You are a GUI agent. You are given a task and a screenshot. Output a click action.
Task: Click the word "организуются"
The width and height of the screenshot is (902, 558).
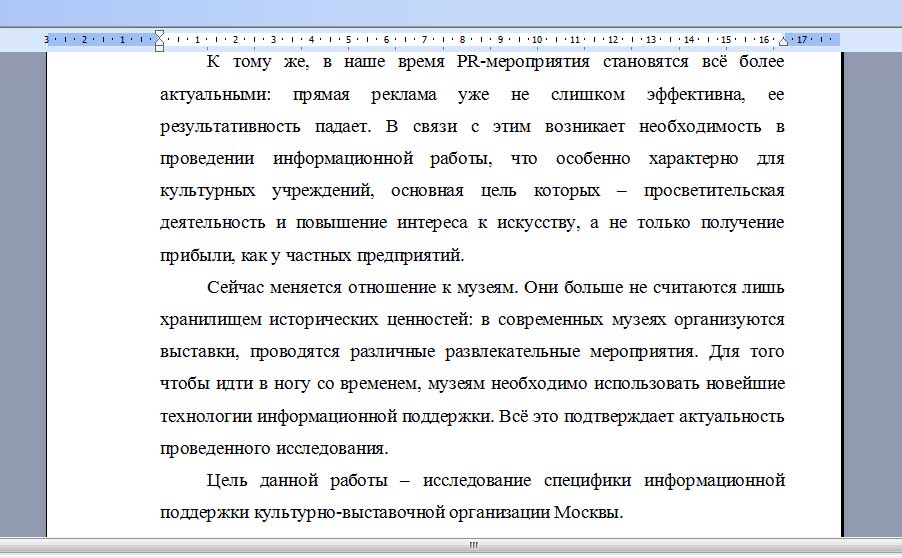(729, 320)
